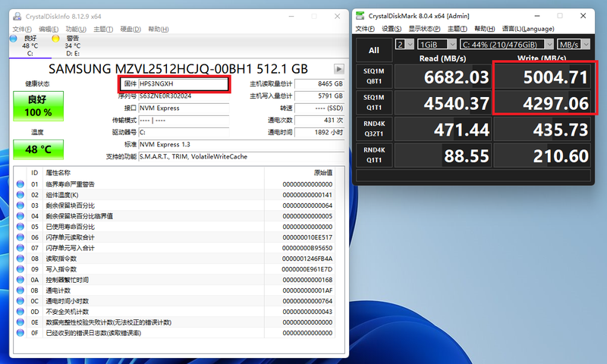This screenshot has width=607, height=364.
Task: Open the MB/s unit dropdown
Action: pos(574,44)
